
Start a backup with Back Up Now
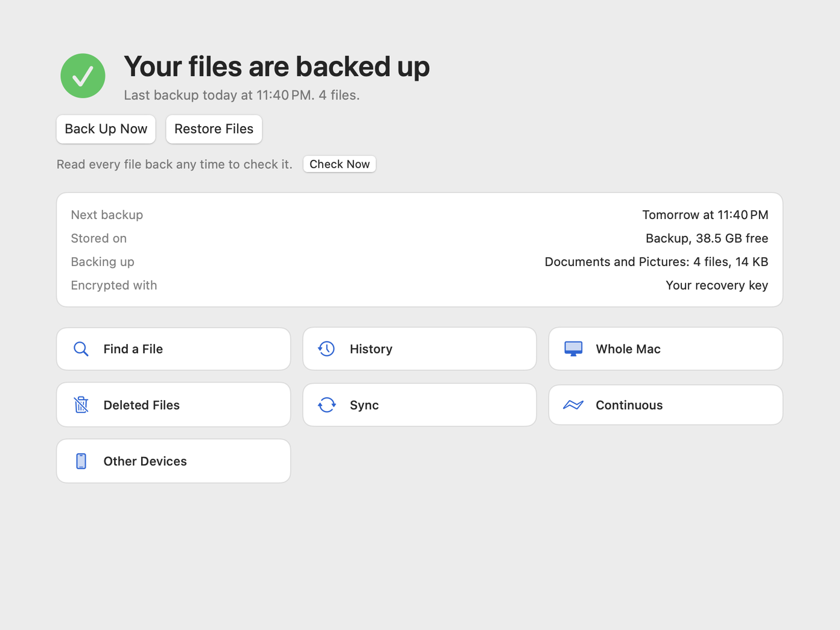point(106,129)
